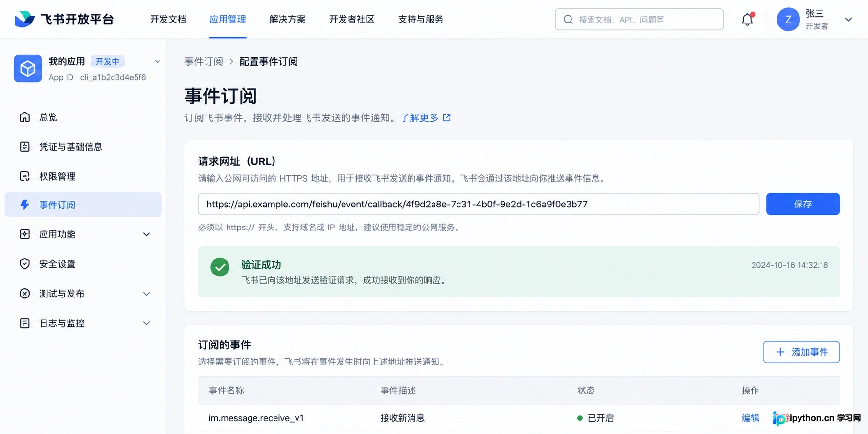868x434 pixels.
Task: Click the 日志与监控 icon
Action: [x=25, y=323]
